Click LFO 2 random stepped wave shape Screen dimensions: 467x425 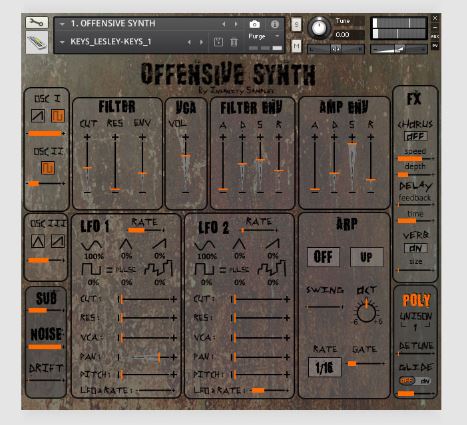click(272, 268)
